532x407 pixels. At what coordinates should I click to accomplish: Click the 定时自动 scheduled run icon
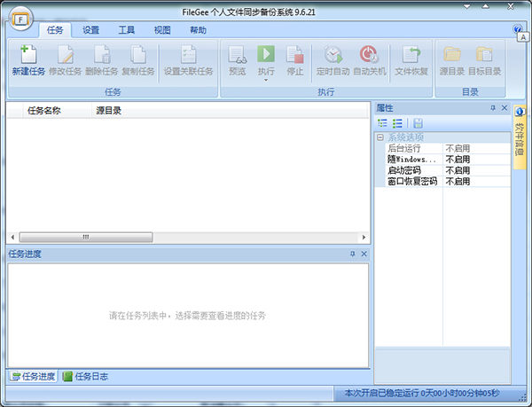(332, 55)
